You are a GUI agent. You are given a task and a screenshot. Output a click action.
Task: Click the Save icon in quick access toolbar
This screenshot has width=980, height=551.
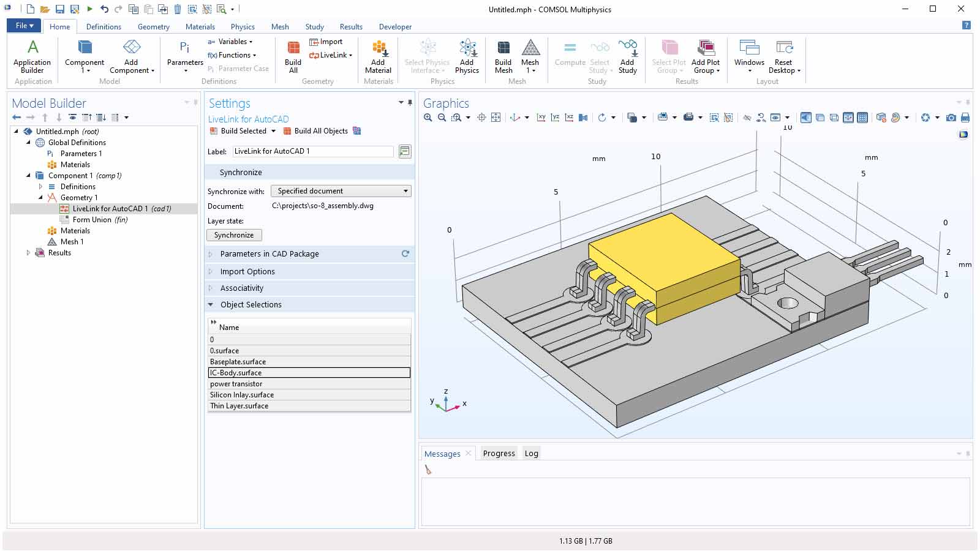click(60, 9)
